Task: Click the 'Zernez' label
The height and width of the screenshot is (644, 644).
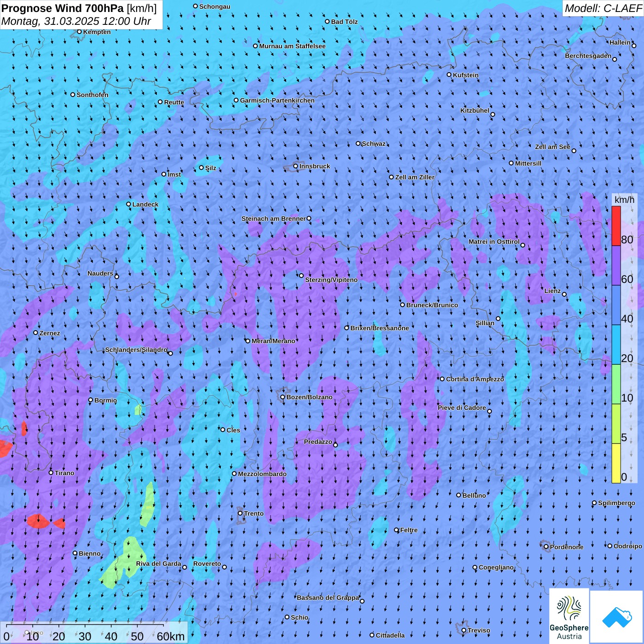Action: (50, 333)
